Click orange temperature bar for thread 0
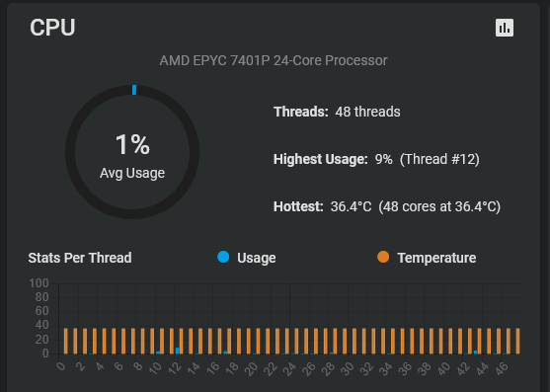This screenshot has height=392, width=550. tap(65, 342)
